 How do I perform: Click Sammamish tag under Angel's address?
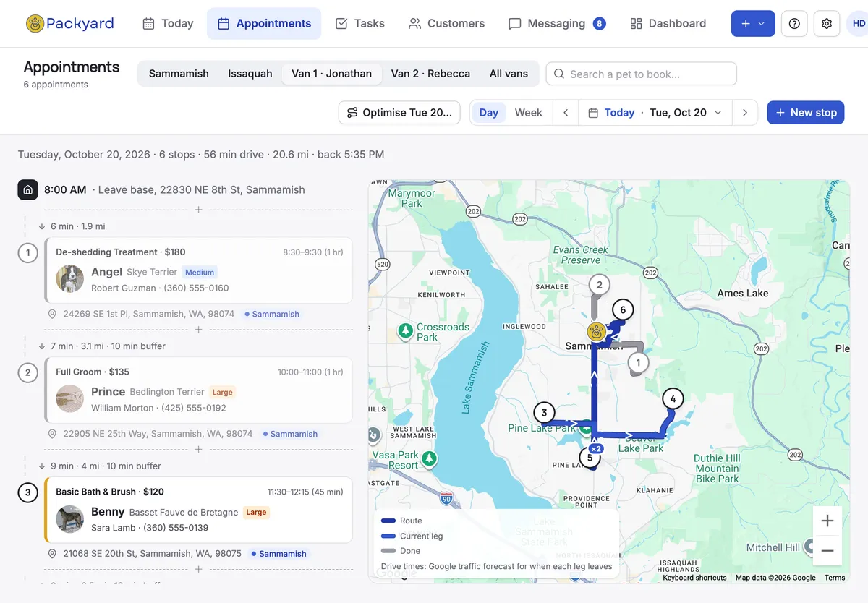tap(272, 315)
